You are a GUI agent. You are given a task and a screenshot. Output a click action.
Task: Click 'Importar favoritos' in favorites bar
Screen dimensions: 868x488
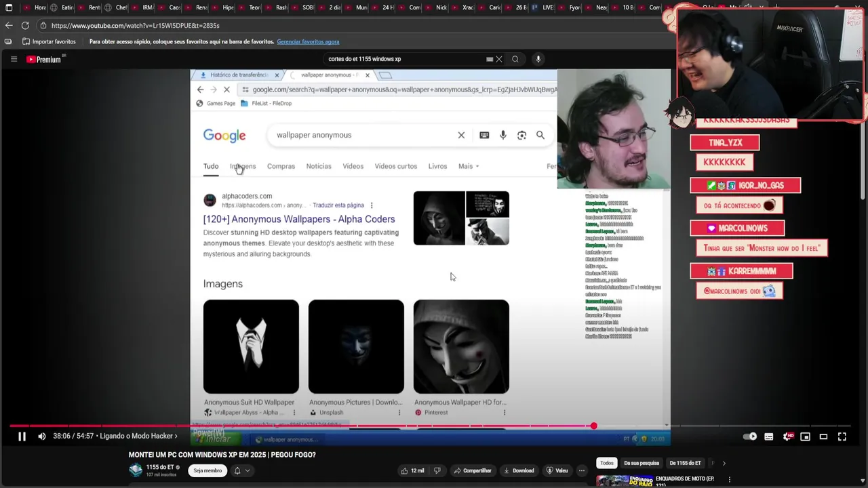click(x=49, y=41)
